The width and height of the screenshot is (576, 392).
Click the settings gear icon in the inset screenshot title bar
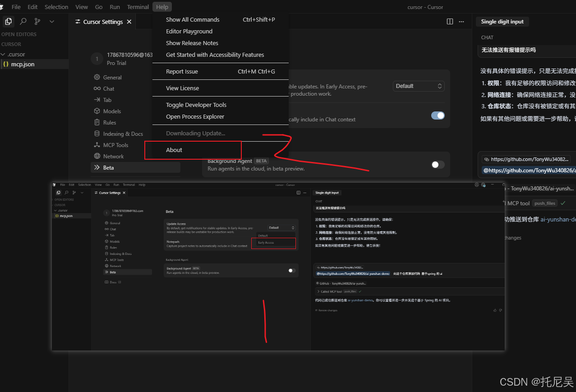click(483, 184)
